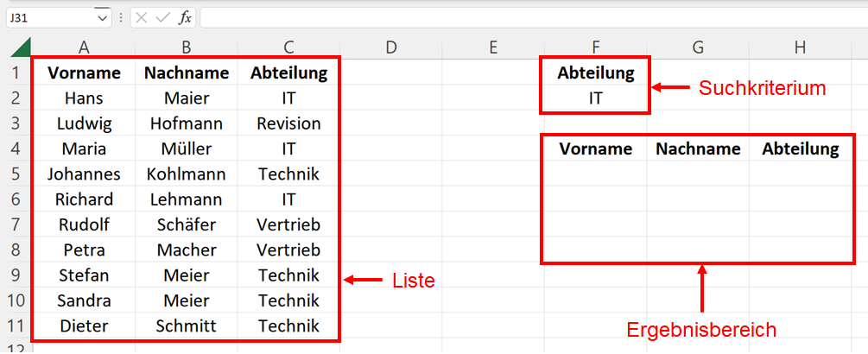
Task: Click the formula bar Cancel X icon
Action: tap(143, 17)
